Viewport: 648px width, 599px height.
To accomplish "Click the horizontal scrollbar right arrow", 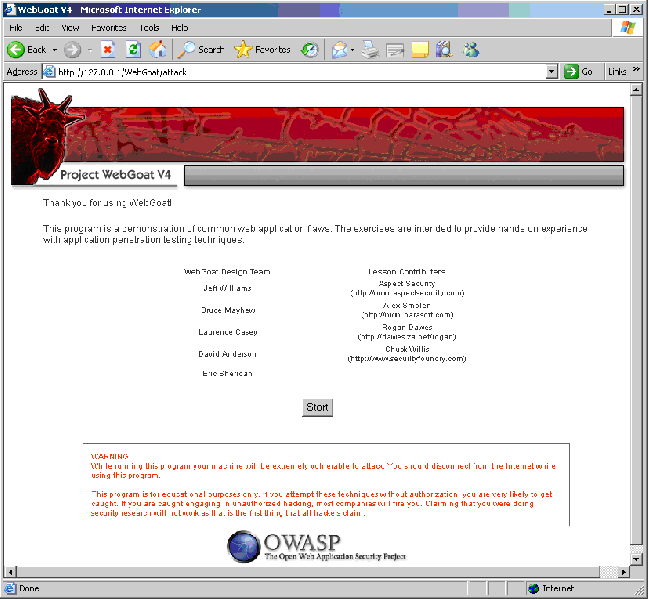I will 624,572.
